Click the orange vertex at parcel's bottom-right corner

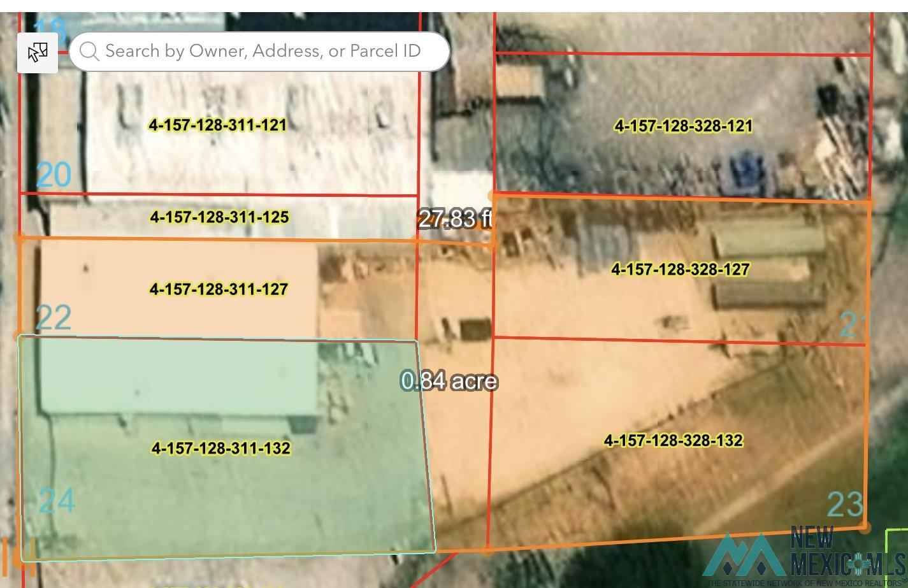click(865, 527)
